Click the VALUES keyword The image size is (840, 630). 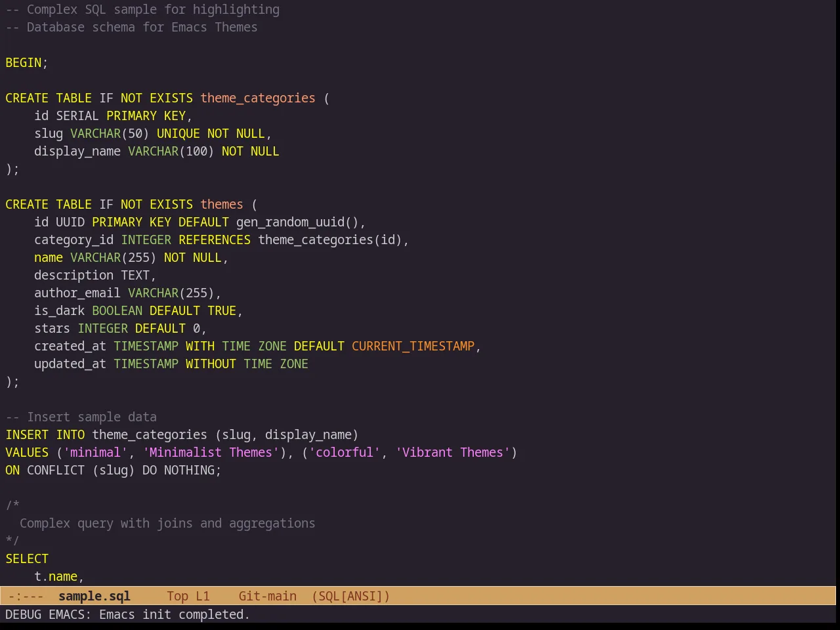click(27, 452)
